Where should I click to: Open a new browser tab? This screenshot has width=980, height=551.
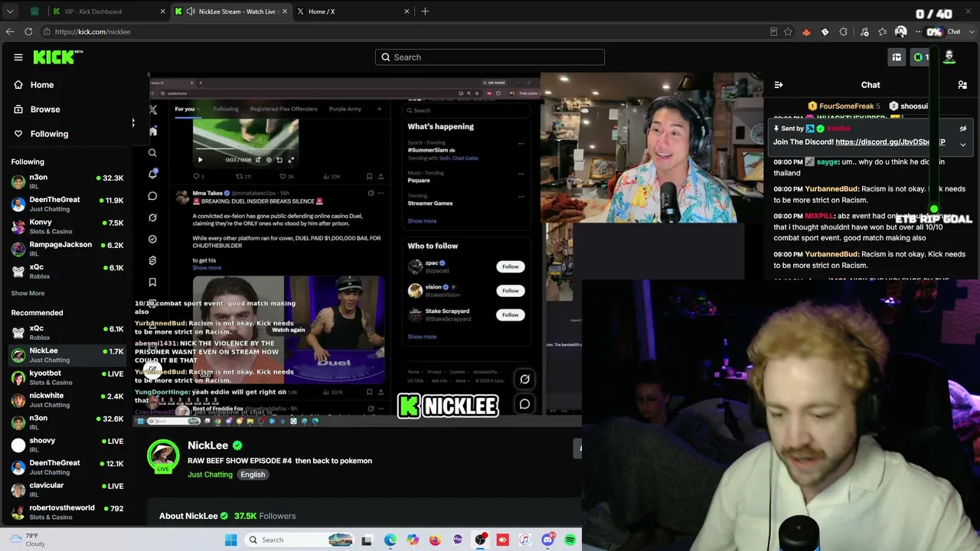pos(425,11)
